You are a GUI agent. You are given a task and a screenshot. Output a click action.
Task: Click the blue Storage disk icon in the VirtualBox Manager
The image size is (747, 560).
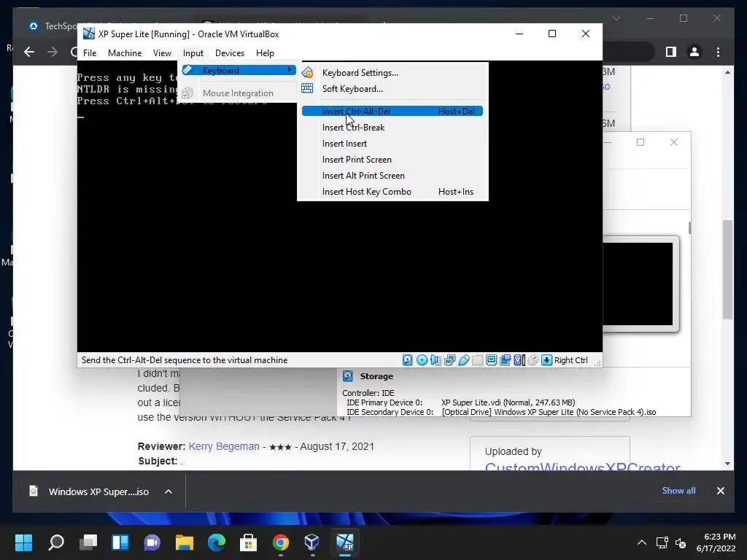click(x=348, y=376)
